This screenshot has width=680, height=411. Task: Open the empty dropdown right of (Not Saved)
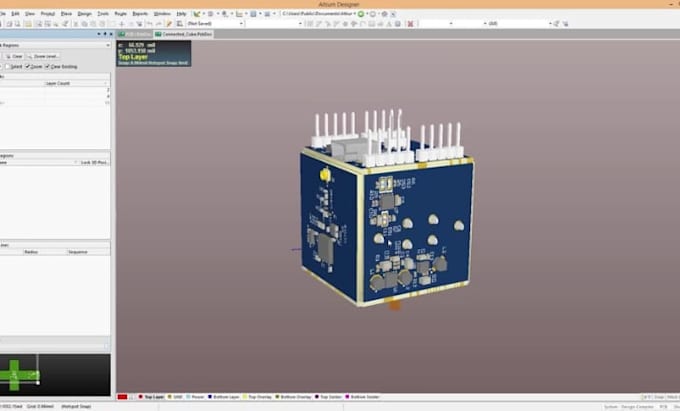click(x=275, y=23)
